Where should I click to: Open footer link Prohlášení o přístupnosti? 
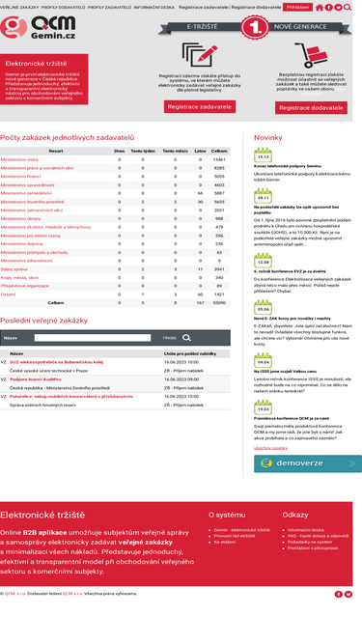click(313, 547)
